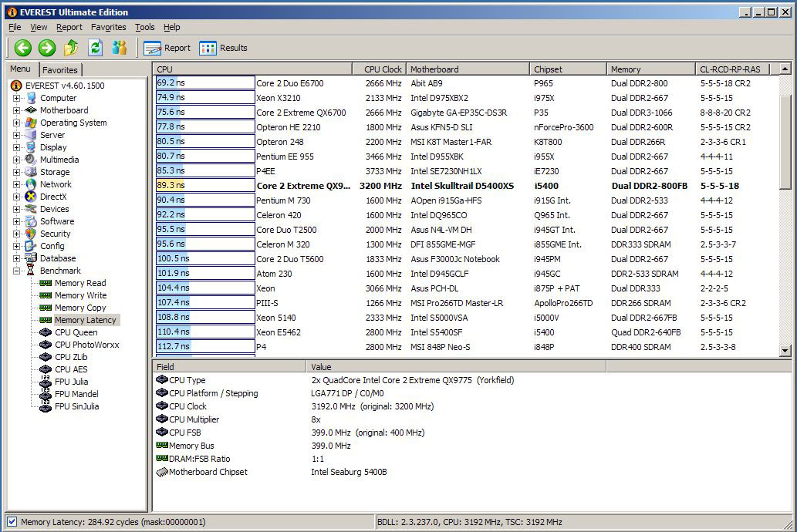Select the Computer icon in the tree
The image size is (797, 532).
(31, 98)
